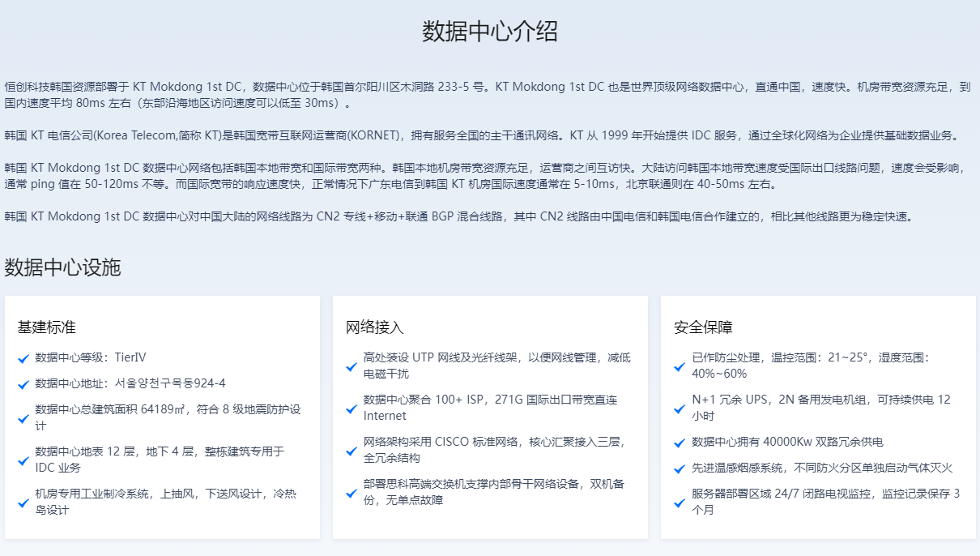Click checkmark icon beside 数据中心地址 row
The width and height of the screenshot is (980, 556).
[x=23, y=383]
